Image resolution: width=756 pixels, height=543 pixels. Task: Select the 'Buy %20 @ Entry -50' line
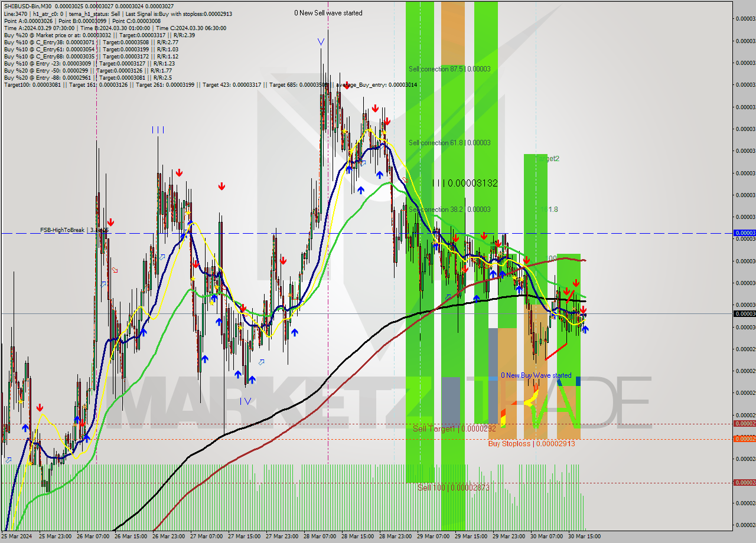[x=87, y=70]
